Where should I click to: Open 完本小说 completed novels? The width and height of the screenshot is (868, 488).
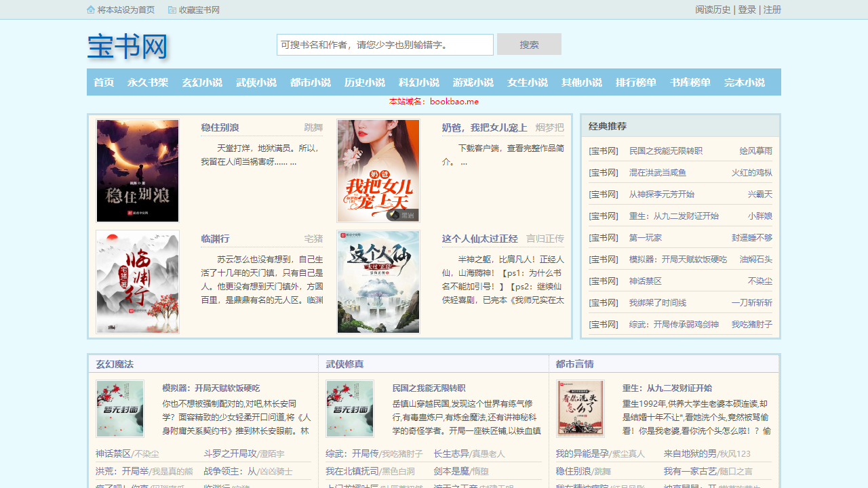point(745,82)
